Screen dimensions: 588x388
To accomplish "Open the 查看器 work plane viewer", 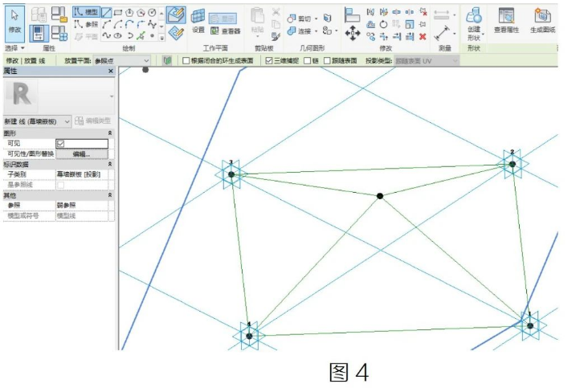I will click(225, 31).
